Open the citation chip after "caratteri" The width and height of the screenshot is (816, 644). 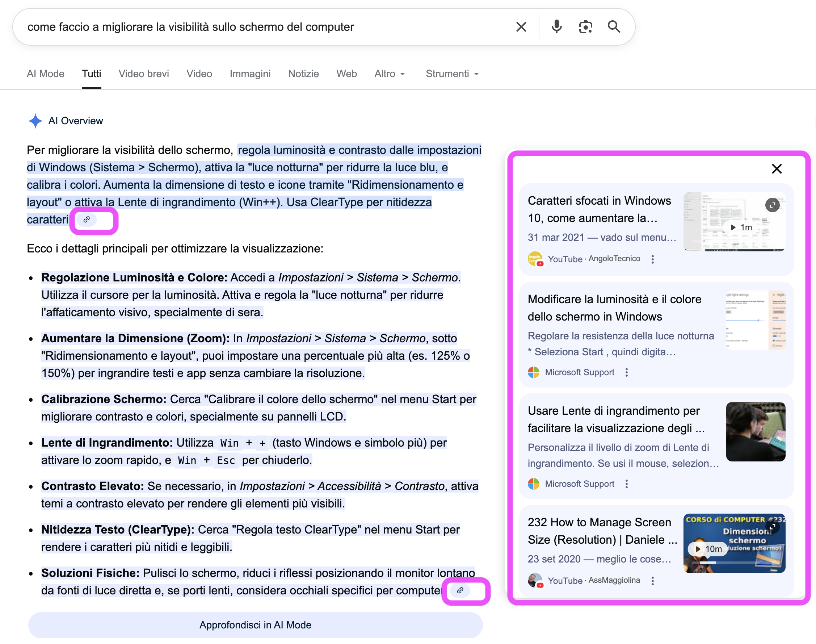tap(87, 220)
